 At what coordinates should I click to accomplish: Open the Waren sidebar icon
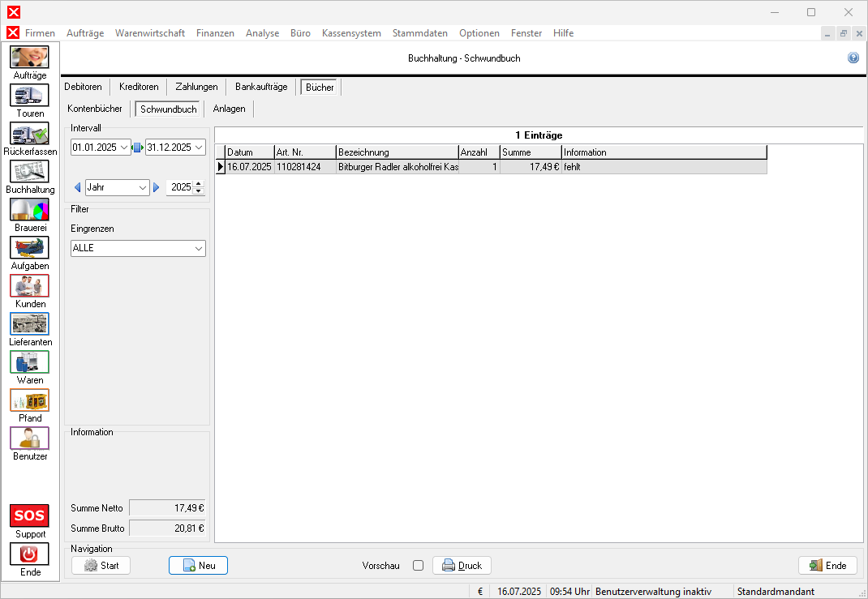tap(29, 362)
